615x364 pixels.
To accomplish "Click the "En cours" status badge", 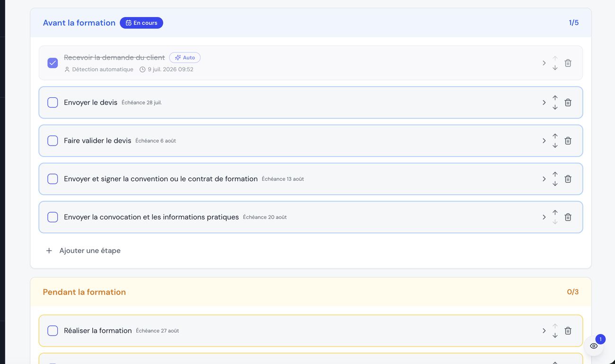I will 141,23.
